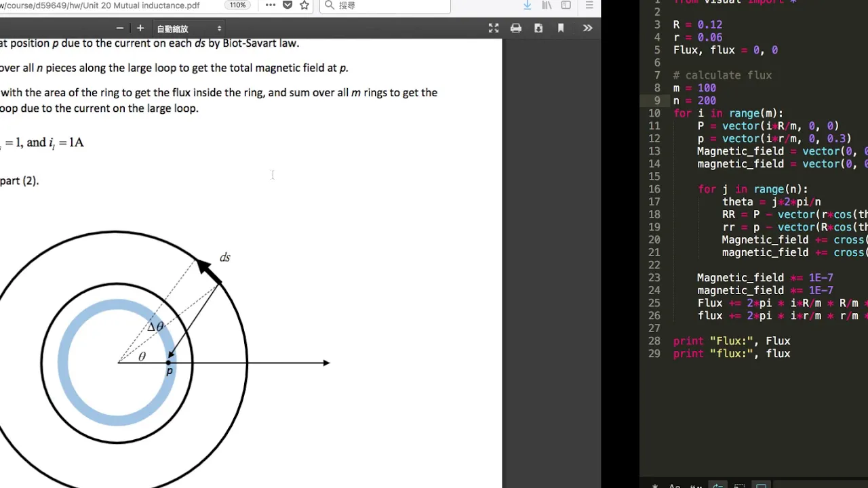This screenshot has width=868, height=488.
Task: Click the PDF text 'Biot-Savart law'
Action: click(x=261, y=43)
